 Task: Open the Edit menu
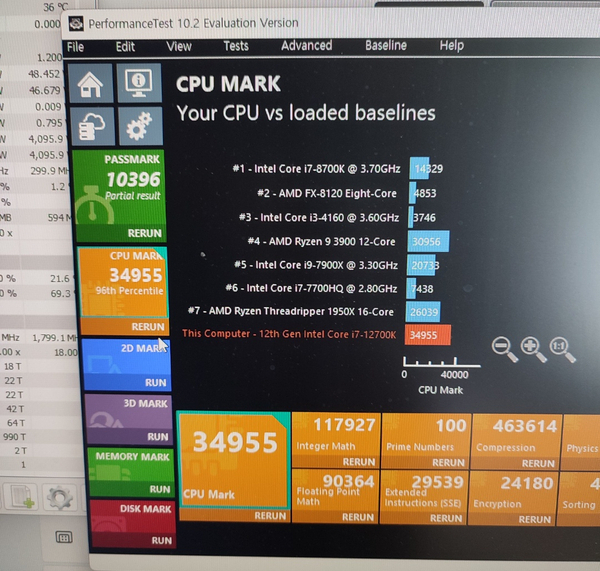click(x=126, y=47)
